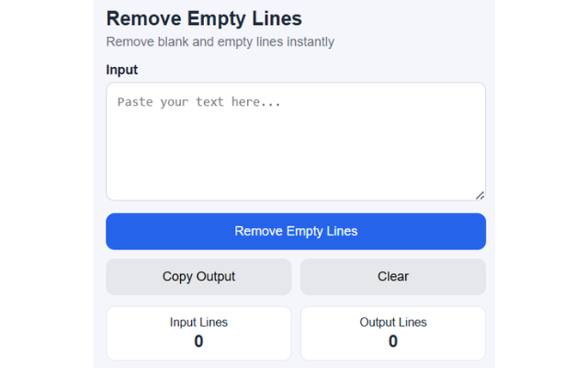Viewport: 588px width, 368px height.
Task: Click the white page margin right of panel
Action: [x=541, y=184]
